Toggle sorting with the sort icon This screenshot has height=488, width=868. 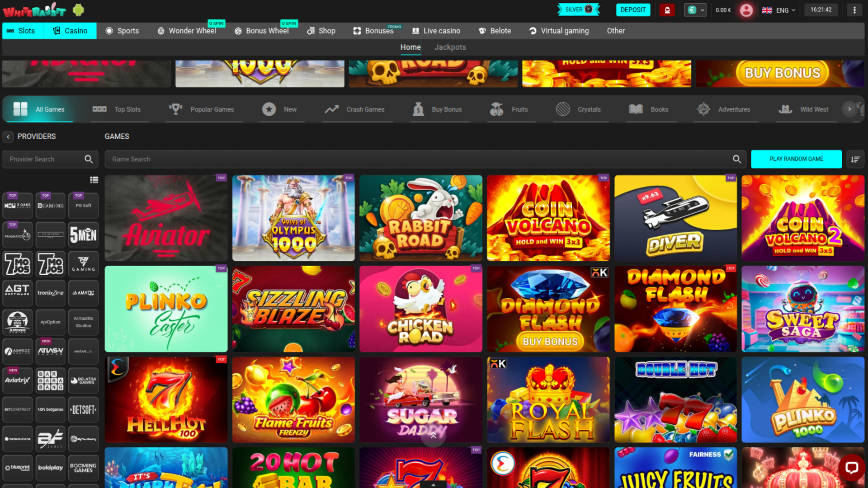(856, 159)
